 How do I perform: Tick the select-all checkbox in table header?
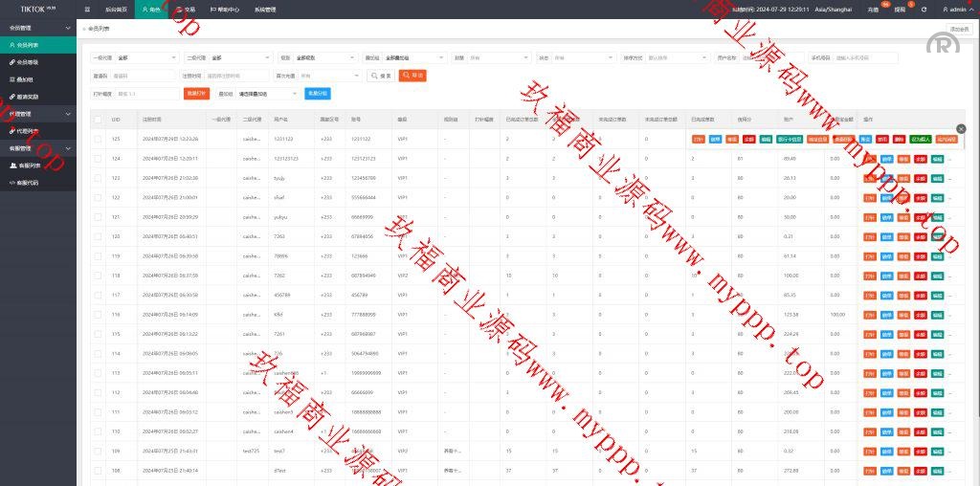[98, 120]
